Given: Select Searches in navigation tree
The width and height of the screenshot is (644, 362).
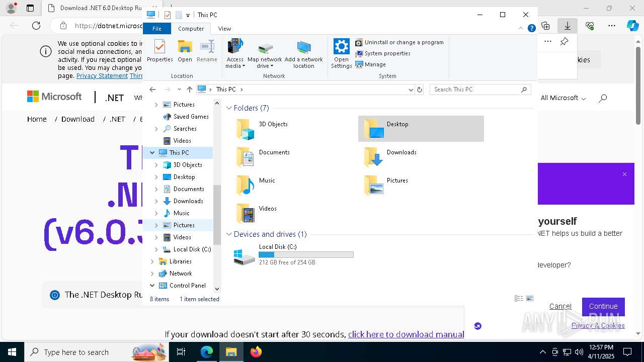Looking at the screenshot, I should [180, 129].
